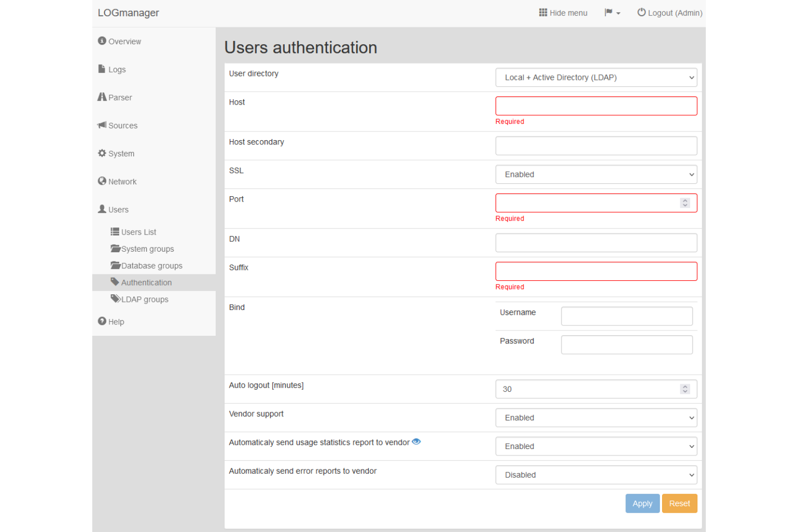Open System settings via the gear icon
Screen dimensions: 798x532
[102, 153]
